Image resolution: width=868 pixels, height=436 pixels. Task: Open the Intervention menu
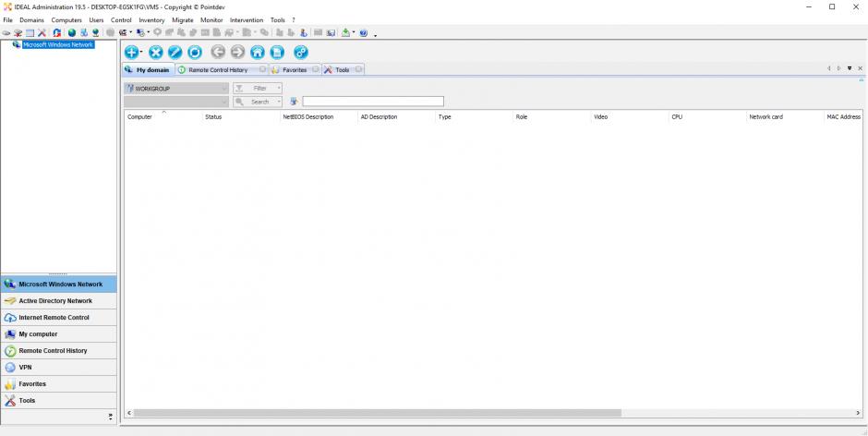pyautogui.click(x=247, y=20)
